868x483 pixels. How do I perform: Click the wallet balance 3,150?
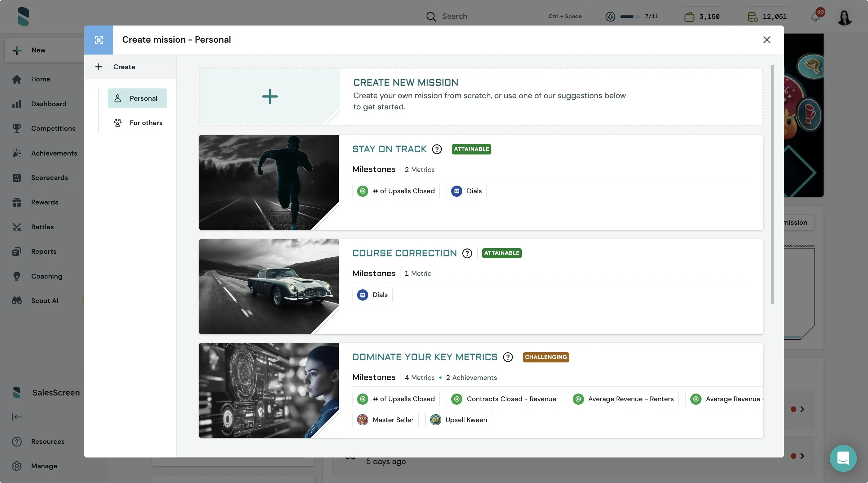point(702,16)
